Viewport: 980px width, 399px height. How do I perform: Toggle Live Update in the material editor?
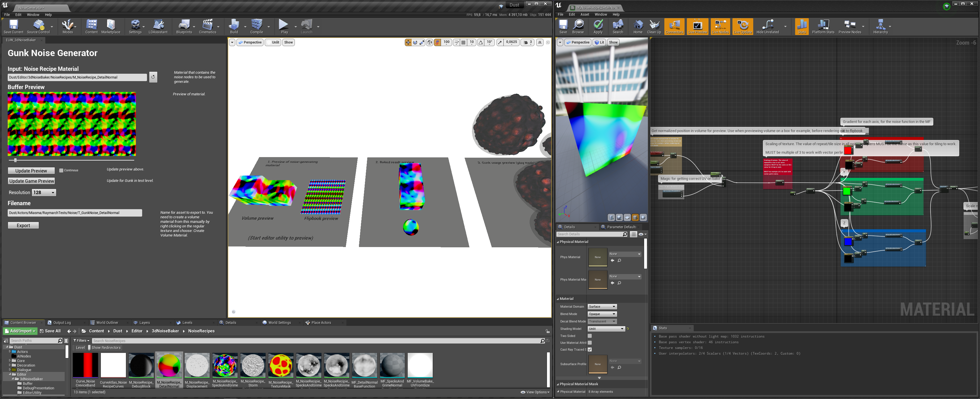(743, 26)
